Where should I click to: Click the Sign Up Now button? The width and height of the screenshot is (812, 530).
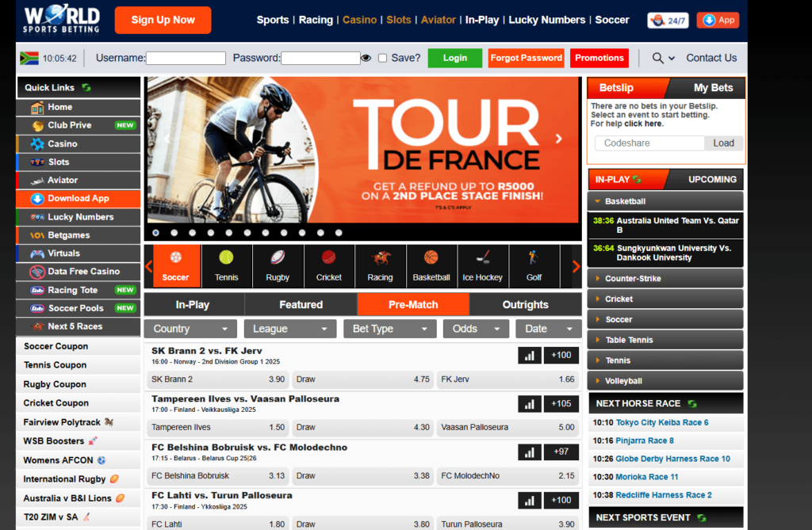[163, 20]
